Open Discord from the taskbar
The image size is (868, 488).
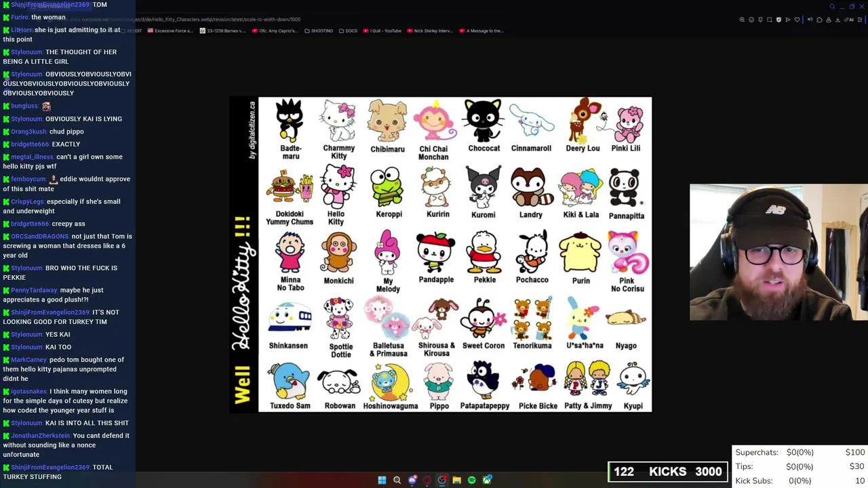pos(412,480)
